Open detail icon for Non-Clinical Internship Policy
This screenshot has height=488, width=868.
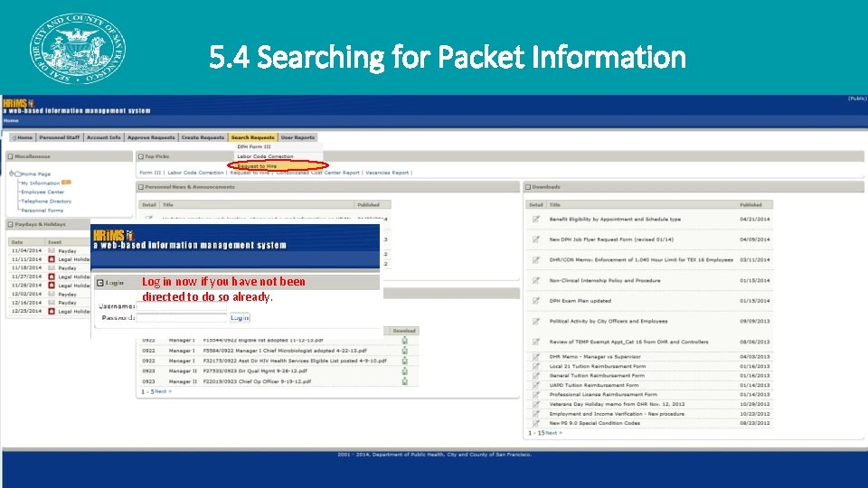[x=536, y=280]
